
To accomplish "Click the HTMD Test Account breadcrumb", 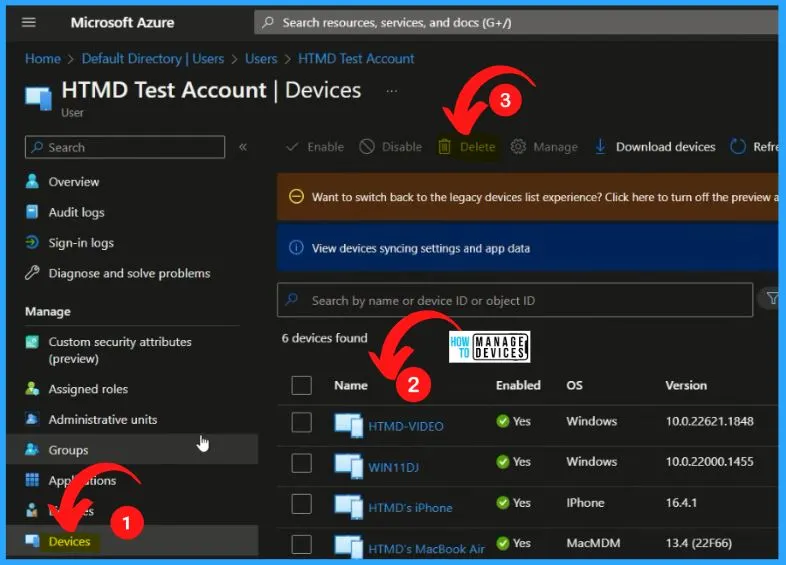I will pos(356,59).
